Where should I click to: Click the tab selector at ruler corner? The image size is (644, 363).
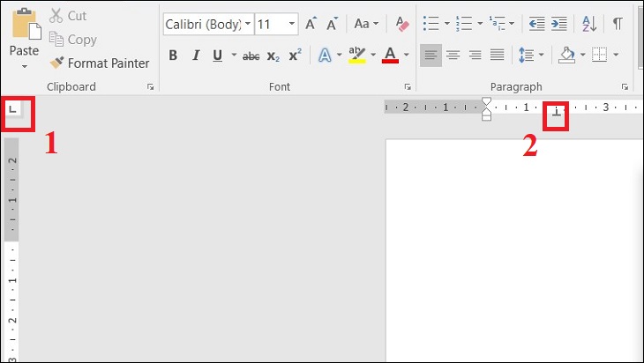coord(13,109)
